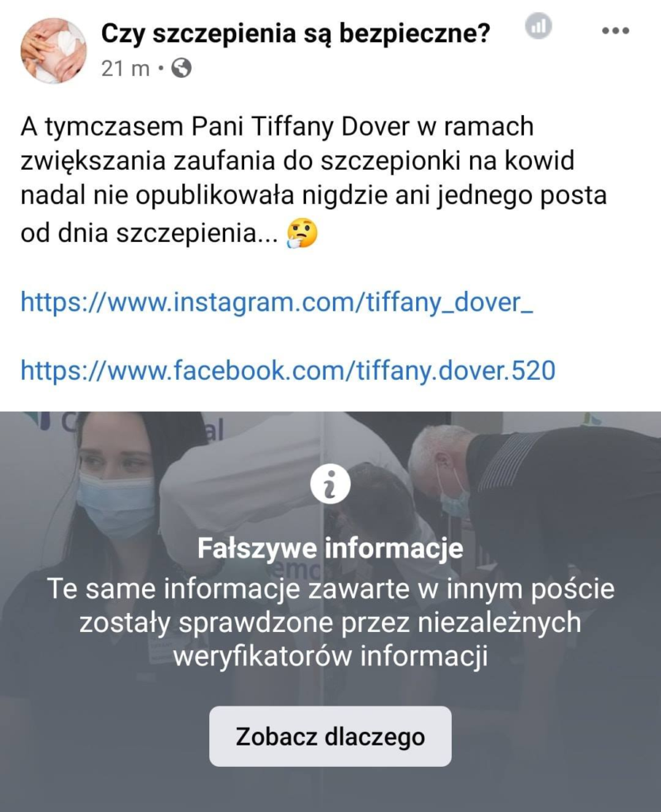Click the blurred 'emc' text in the photo

(x=296, y=569)
